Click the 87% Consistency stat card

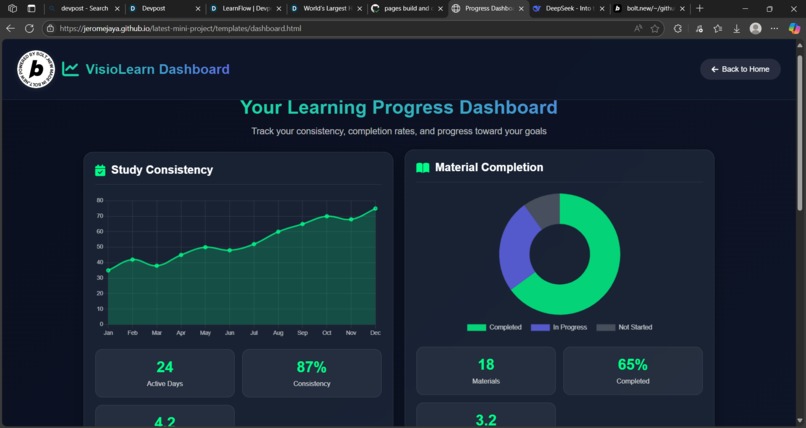click(312, 374)
